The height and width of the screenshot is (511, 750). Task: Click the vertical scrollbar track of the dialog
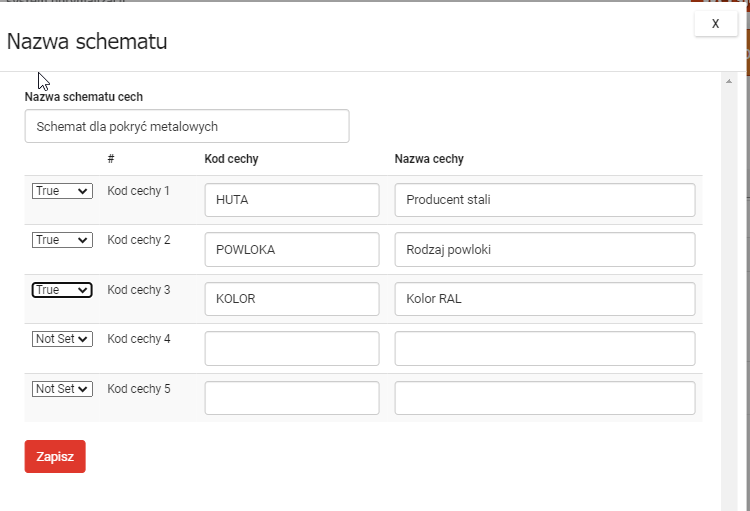coord(729,300)
